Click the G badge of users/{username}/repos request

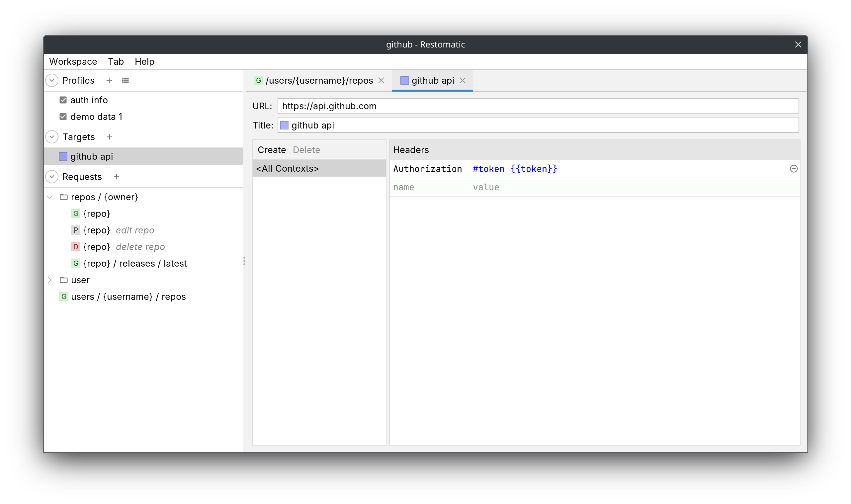tap(63, 297)
